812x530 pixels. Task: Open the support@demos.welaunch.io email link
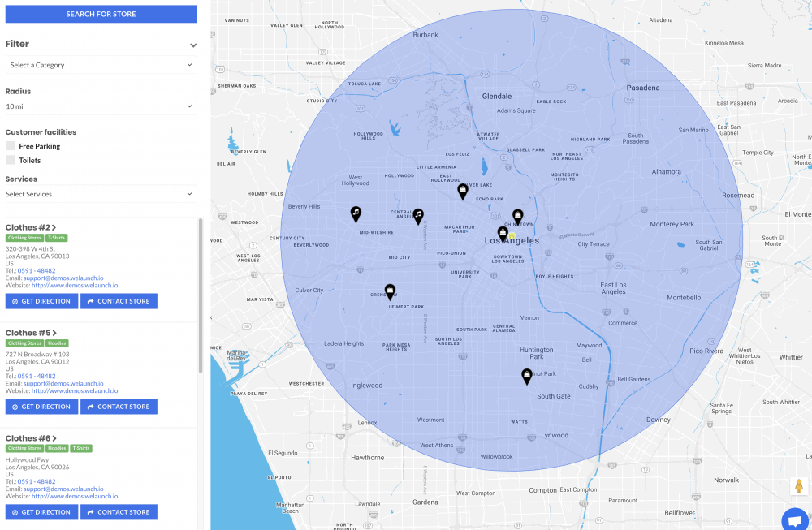point(64,278)
